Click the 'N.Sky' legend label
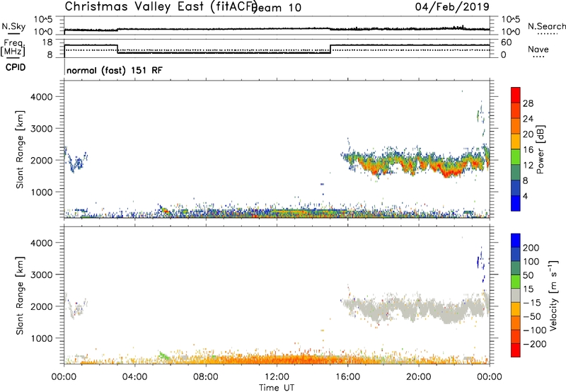 (x=13, y=26)
